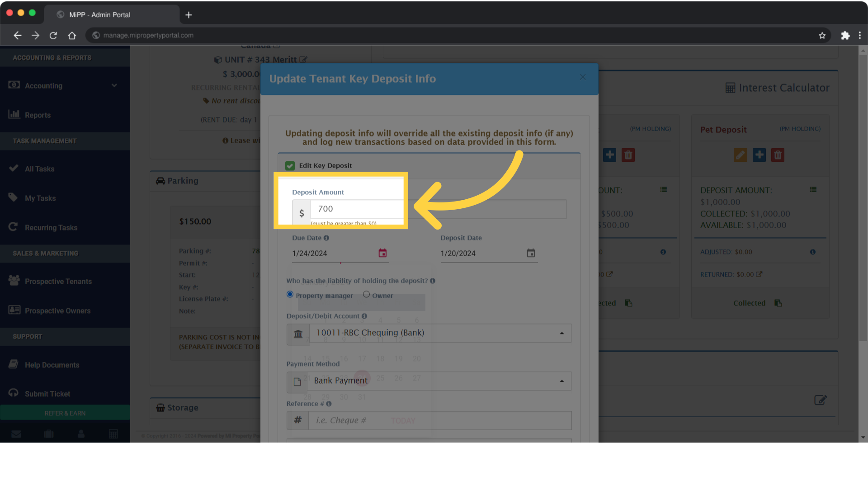Click the Pet Deposit amount list icon
868x488 pixels.
coord(813,189)
